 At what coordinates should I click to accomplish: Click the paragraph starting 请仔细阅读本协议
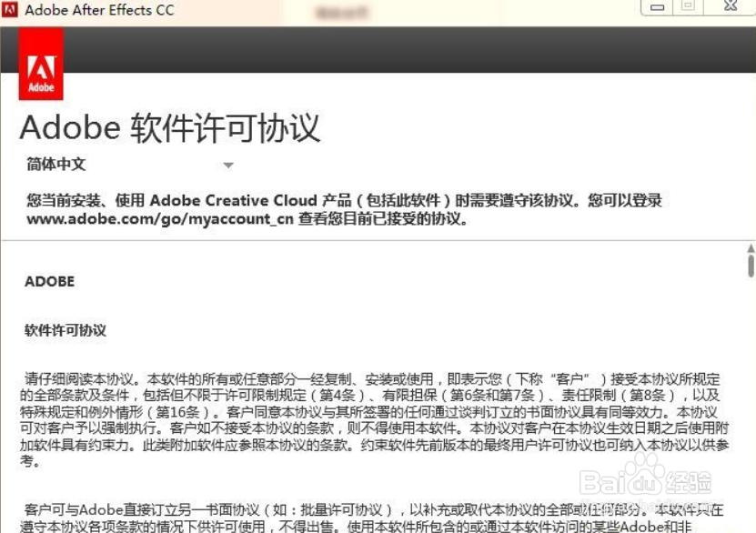pyautogui.click(x=374, y=419)
